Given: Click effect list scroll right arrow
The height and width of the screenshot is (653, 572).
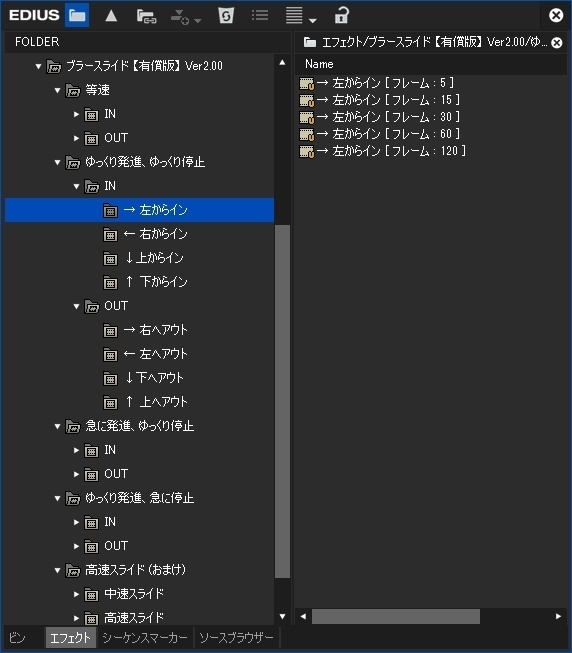Looking at the screenshot, I should pos(558,616).
